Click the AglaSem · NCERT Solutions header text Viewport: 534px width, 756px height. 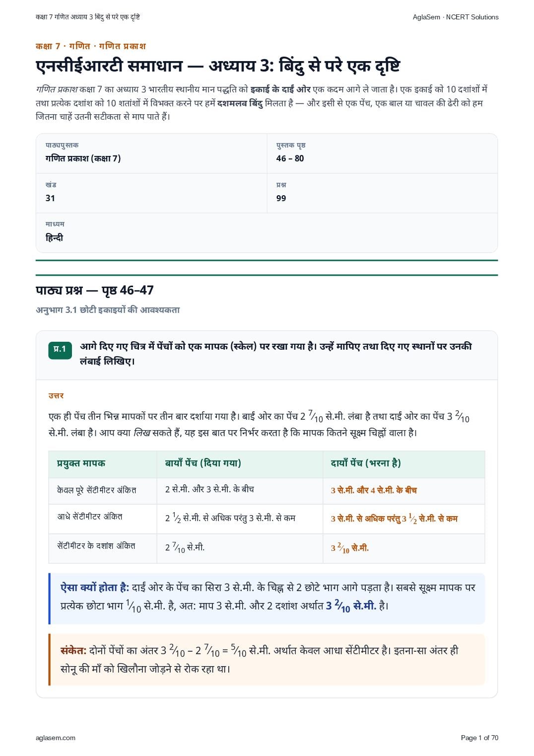click(456, 17)
